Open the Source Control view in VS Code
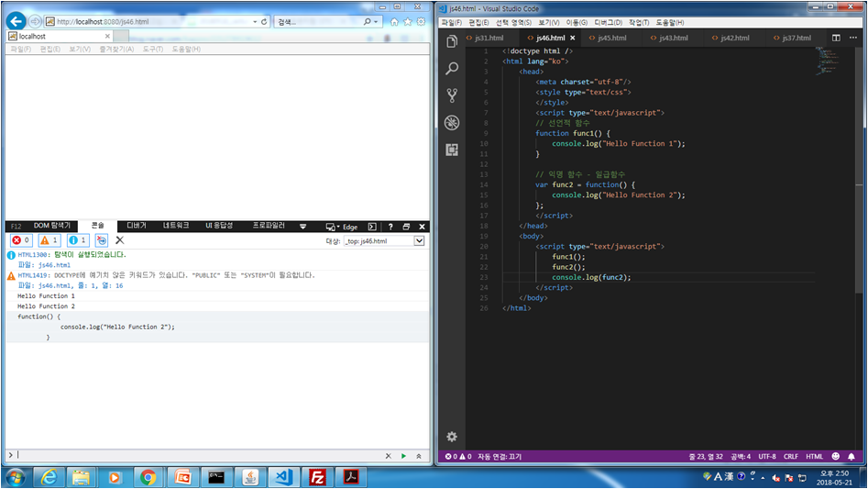 click(x=452, y=95)
